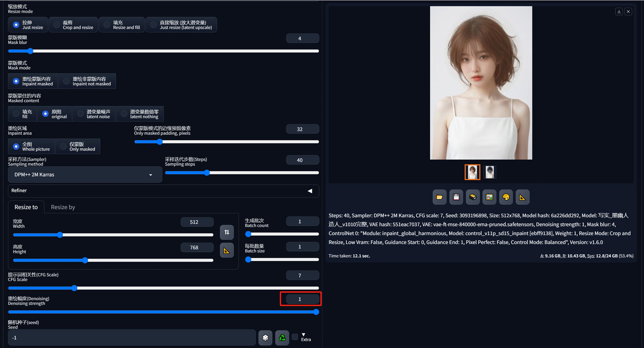Switch to the Resize by tab
This screenshot has height=348, width=644.
tap(63, 207)
